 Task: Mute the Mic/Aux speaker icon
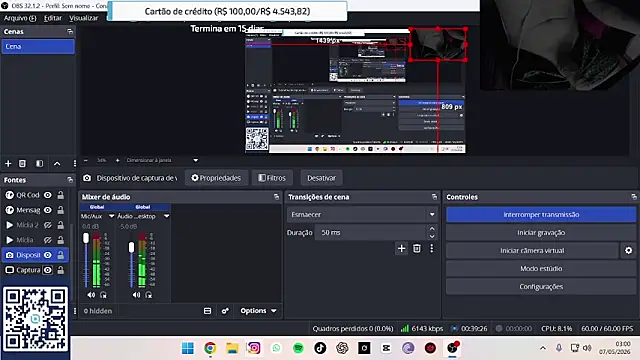click(91, 295)
